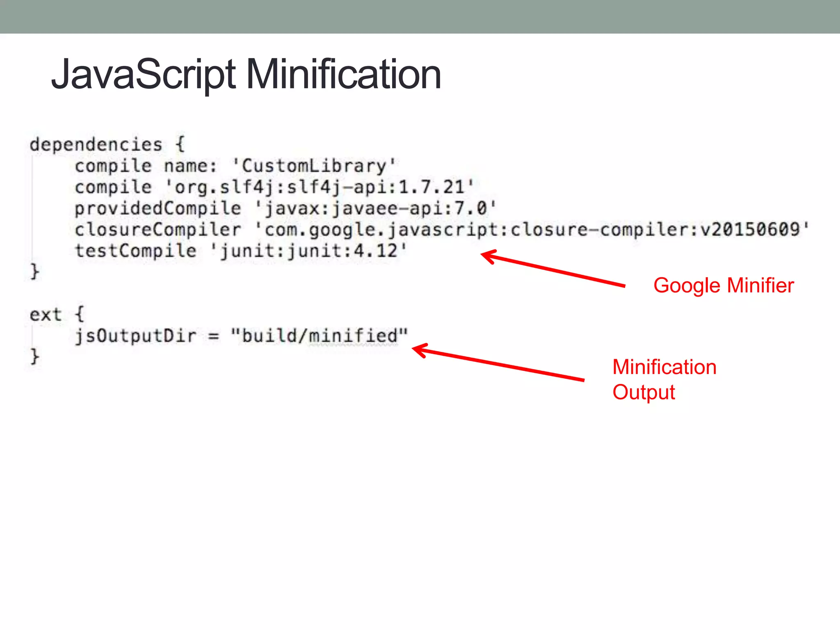
Task: Click the jsOutputDir = "build/minified" line
Action: (241, 336)
